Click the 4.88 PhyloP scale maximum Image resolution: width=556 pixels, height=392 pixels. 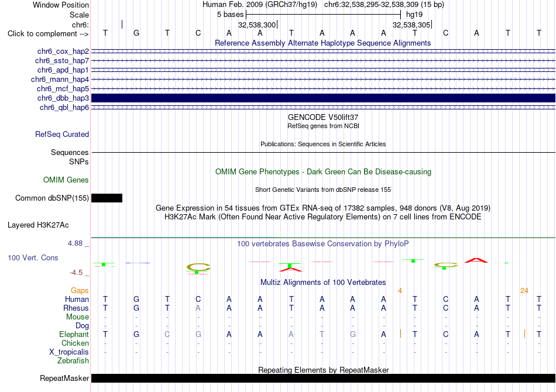(75, 243)
